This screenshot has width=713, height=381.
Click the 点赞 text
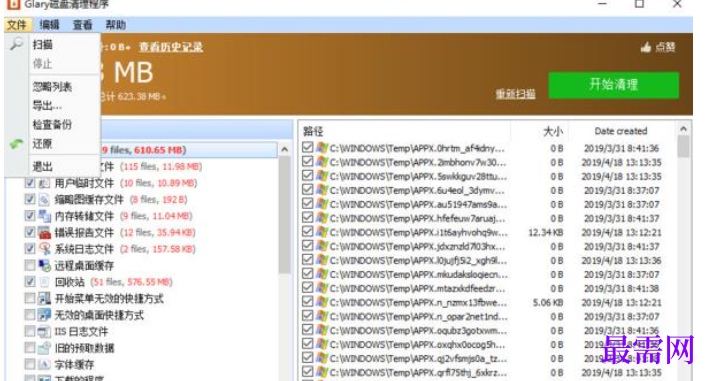tap(665, 47)
